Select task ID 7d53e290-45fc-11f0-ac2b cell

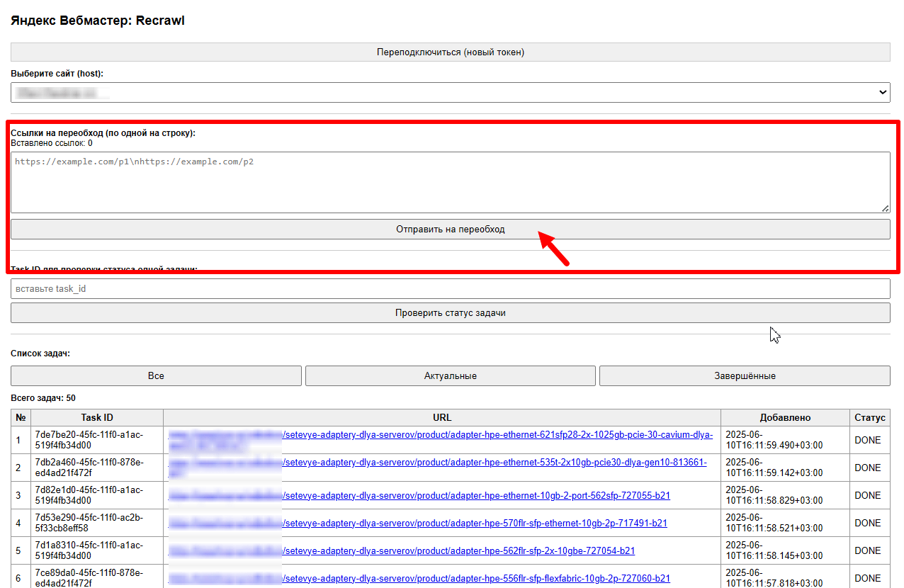[97, 523]
